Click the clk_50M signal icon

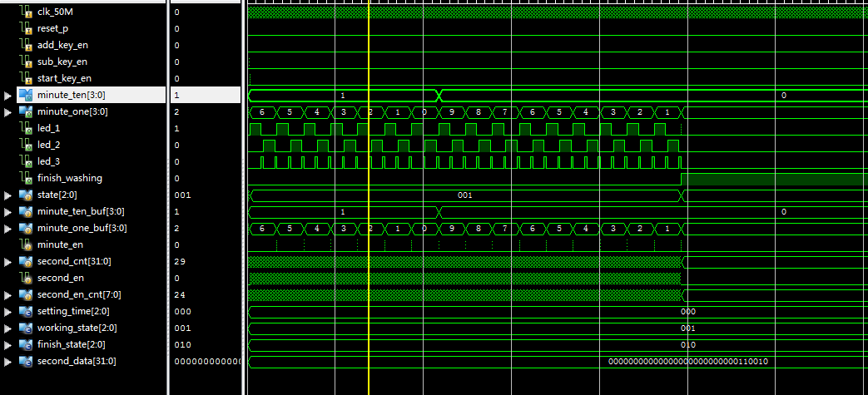pyautogui.click(x=26, y=12)
